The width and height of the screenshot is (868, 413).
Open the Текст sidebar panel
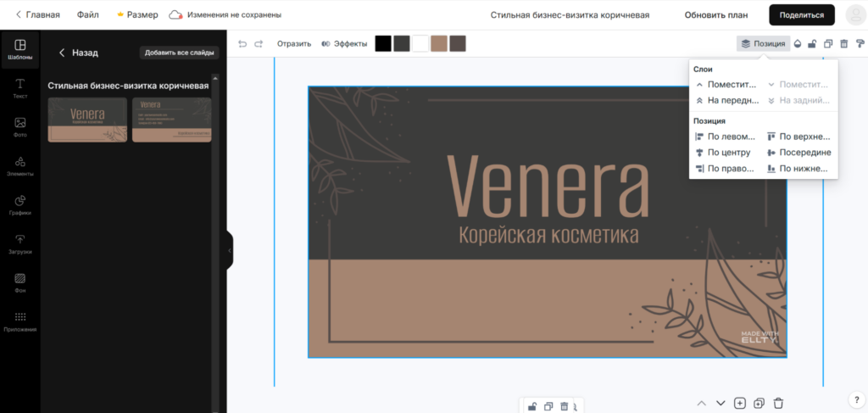click(x=20, y=88)
